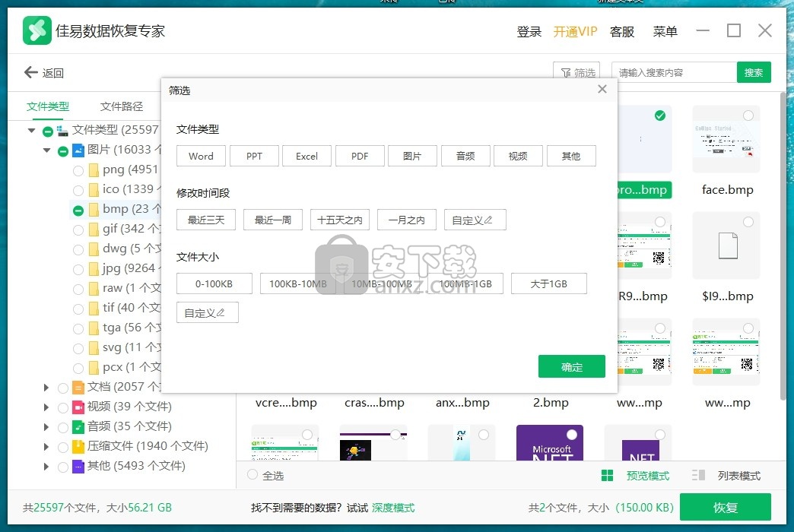Click the 音频 category icon
The width and height of the screenshot is (794, 532).
click(x=78, y=426)
